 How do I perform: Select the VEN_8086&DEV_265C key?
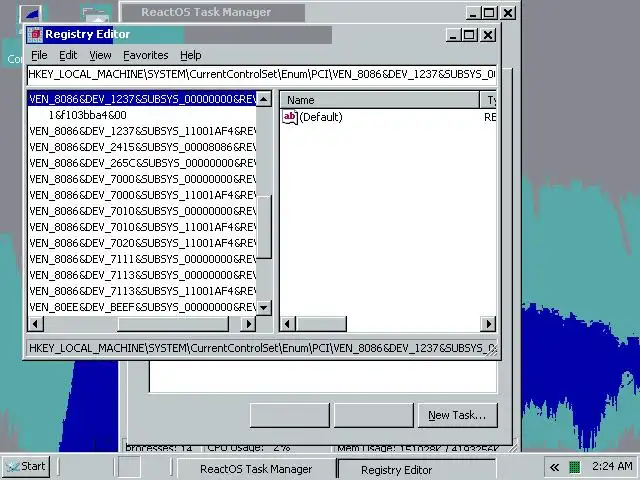tap(142, 163)
